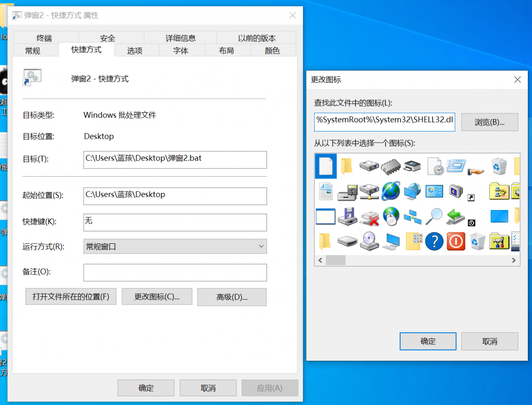Click the icon list left scroll arrow
Image resolution: width=532 pixels, height=405 pixels.
pos(320,260)
